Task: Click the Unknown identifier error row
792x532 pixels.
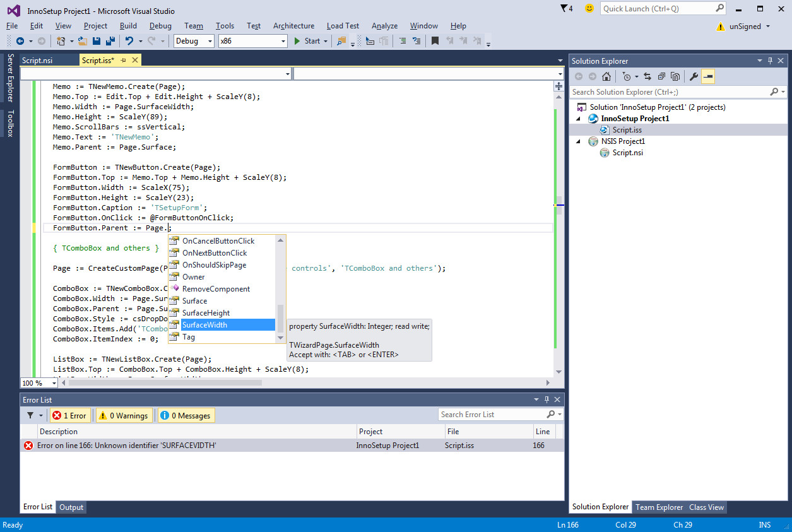Action: (x=292, y=446)
